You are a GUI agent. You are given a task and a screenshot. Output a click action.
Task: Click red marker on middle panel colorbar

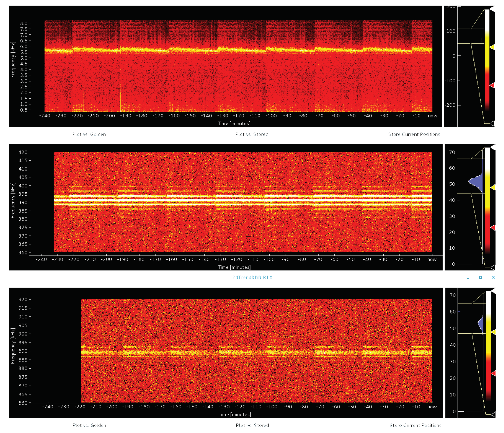click(x=493, y=227)
